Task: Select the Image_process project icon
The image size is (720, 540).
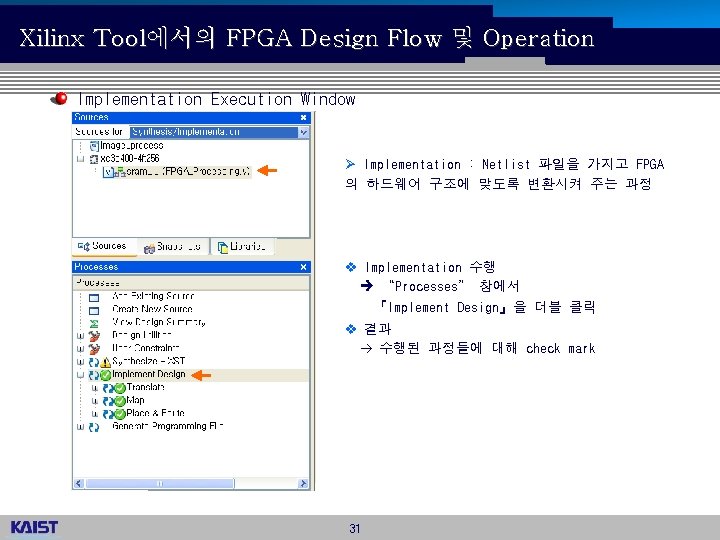Action: coord(94,146)
